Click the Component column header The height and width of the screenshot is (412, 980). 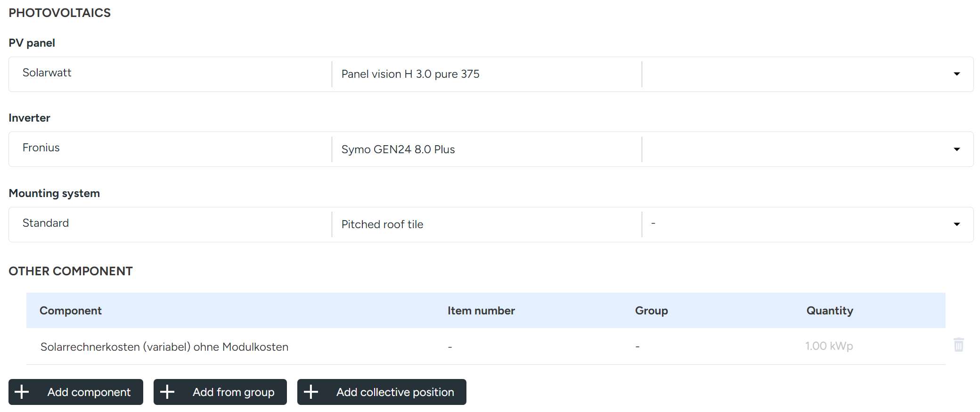(71, 311)
